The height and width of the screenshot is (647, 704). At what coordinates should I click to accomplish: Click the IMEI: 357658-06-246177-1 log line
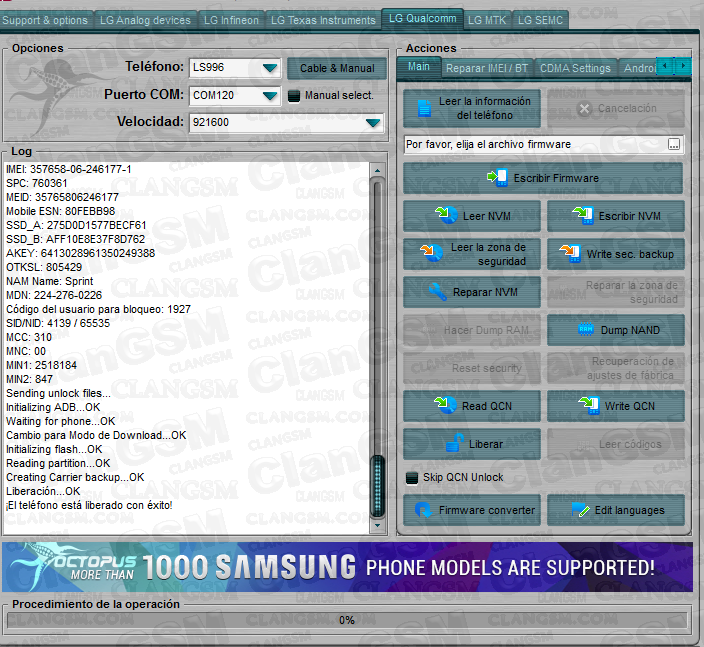(69, 169)
